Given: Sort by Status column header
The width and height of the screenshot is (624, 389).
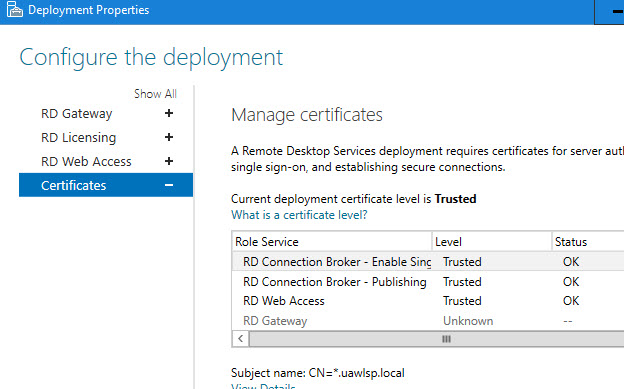Looking at the screenshot, I should pos(588,242).
